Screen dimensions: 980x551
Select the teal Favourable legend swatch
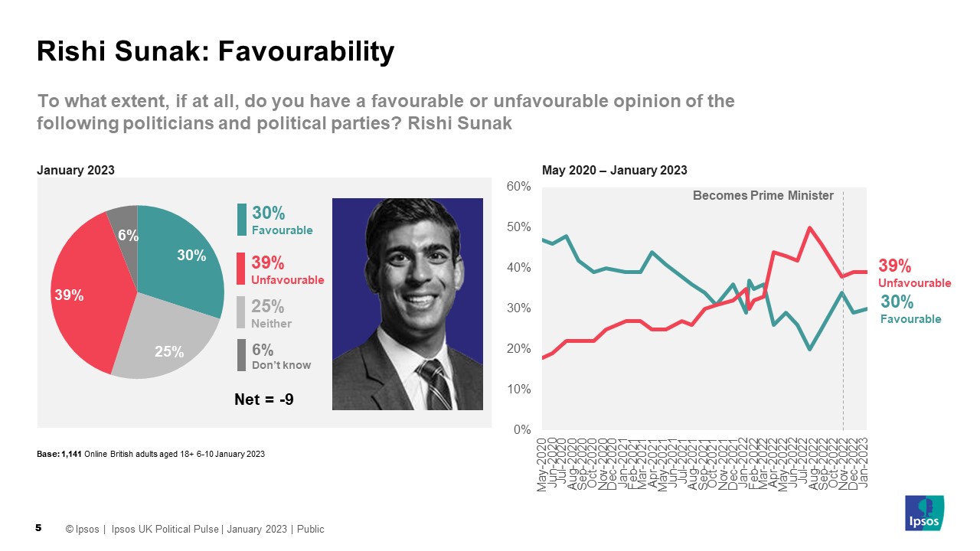[x=242, y=220]
